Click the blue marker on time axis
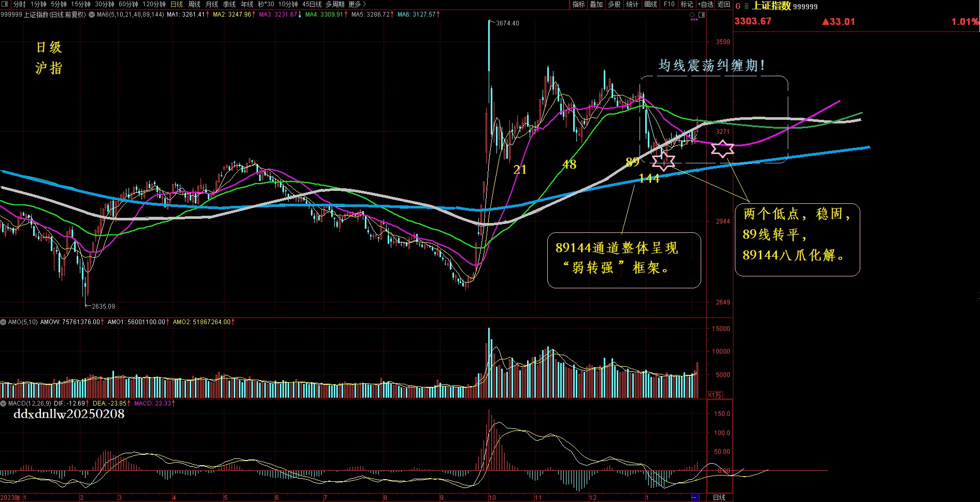Screen dimensions: 980x502 click(695, 498)
